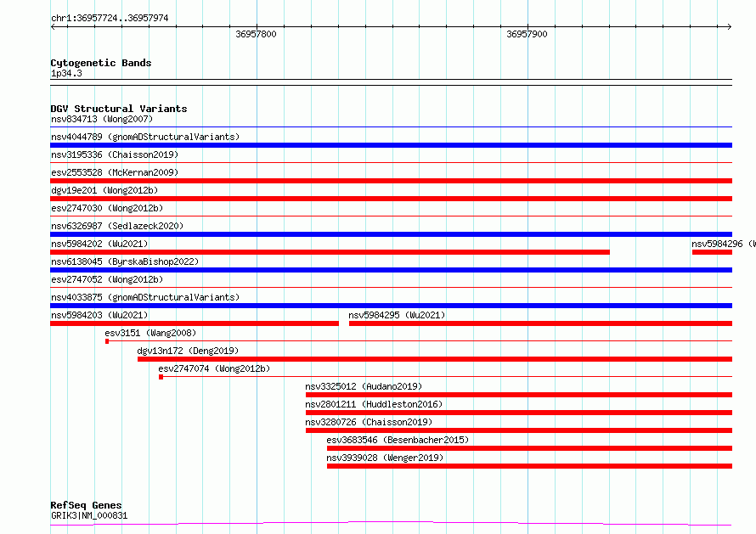Image resolution: width=756 pixels, height=534 pixels.
Task: Open dgv13n172 (Deng2019) variant
Action: [x=188, y=351]
